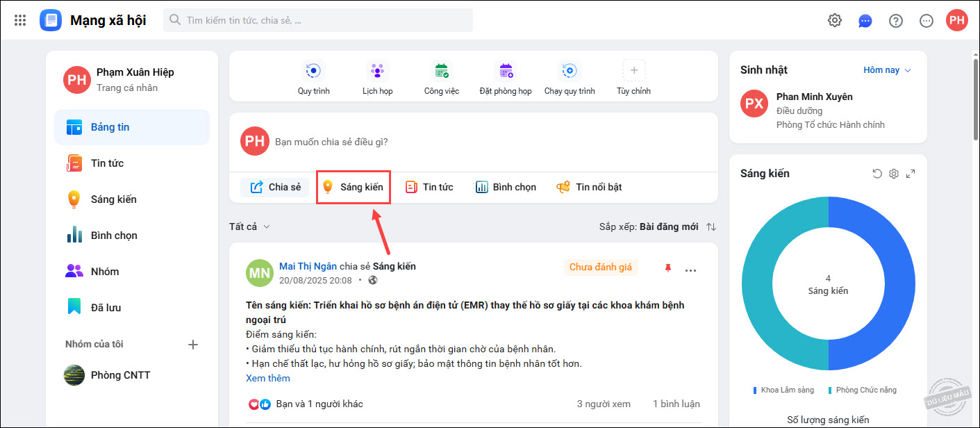The height and width of the screenshot is (428, 980).
Task: Open the post's three-dot menu
Action: [690, 270]
